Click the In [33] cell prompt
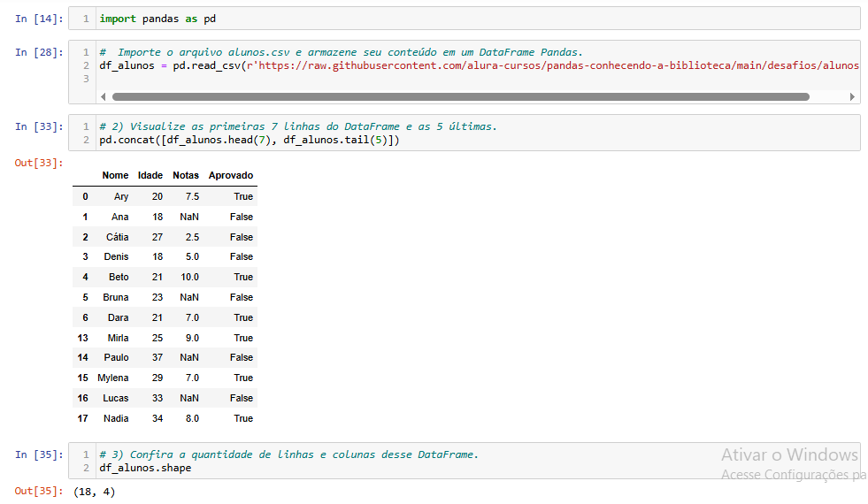Viewport: 868px width, 504px height. 39,126
